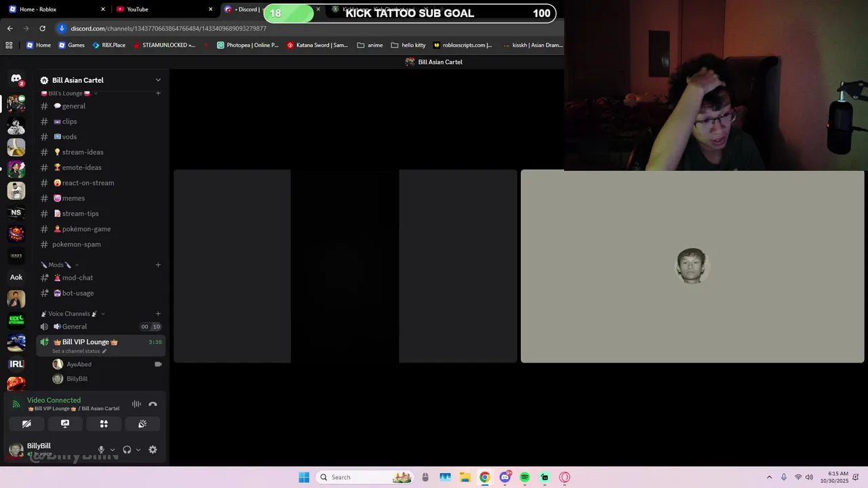Collapse the Voice Channels category
Image resolution: width=868 pixels, height=488 pixels.
point(73,314)
